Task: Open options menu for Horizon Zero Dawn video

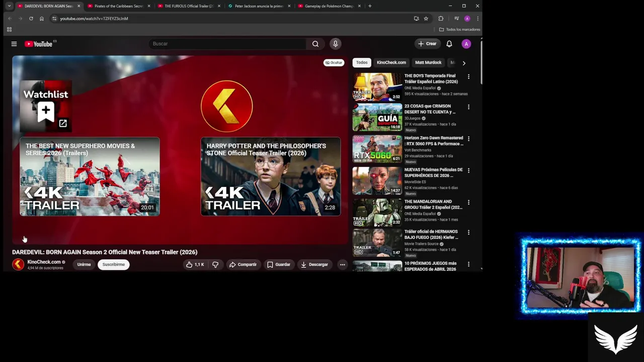Action: point(468,139)
